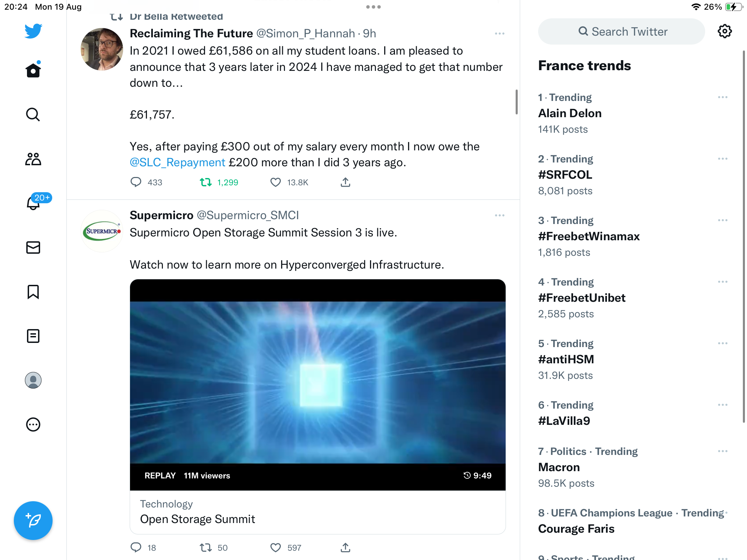
Task: Tap the iPad multitasking three-dot control
Action: click(x=373, y=7)
